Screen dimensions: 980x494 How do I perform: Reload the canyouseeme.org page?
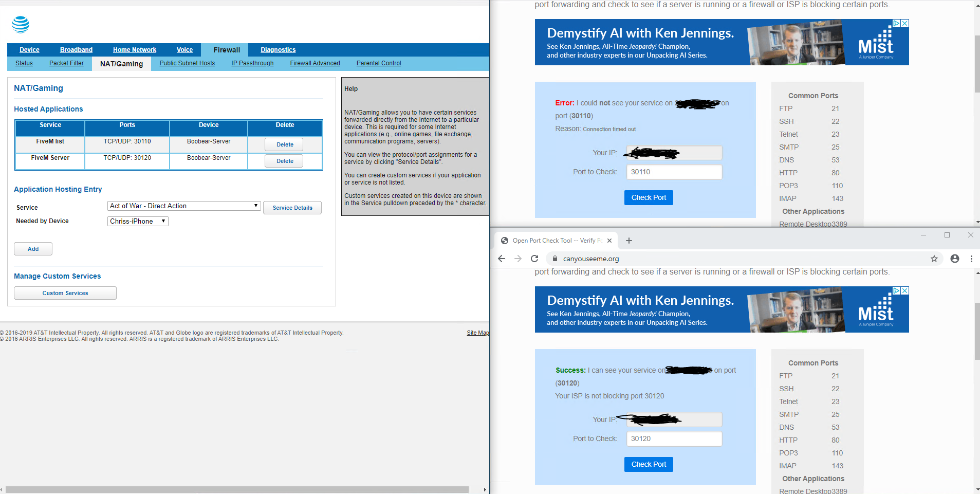pos(534,259)
